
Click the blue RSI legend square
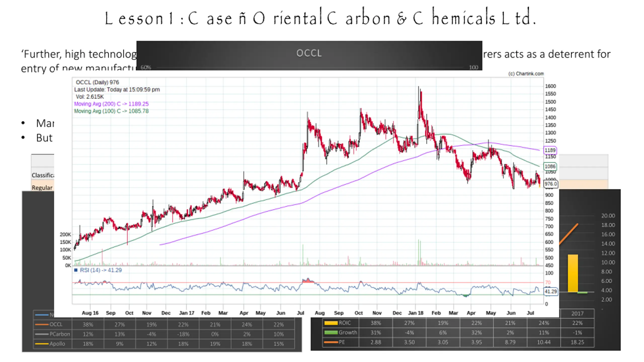(x=76, y=270)
